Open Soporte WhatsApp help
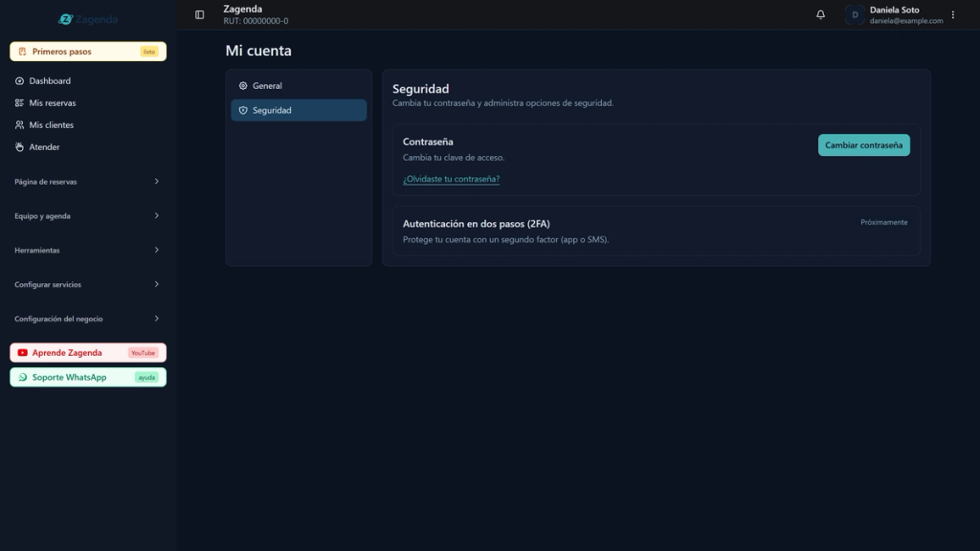The width and height of the screenshot is (980, 551). tap(87, 377)
